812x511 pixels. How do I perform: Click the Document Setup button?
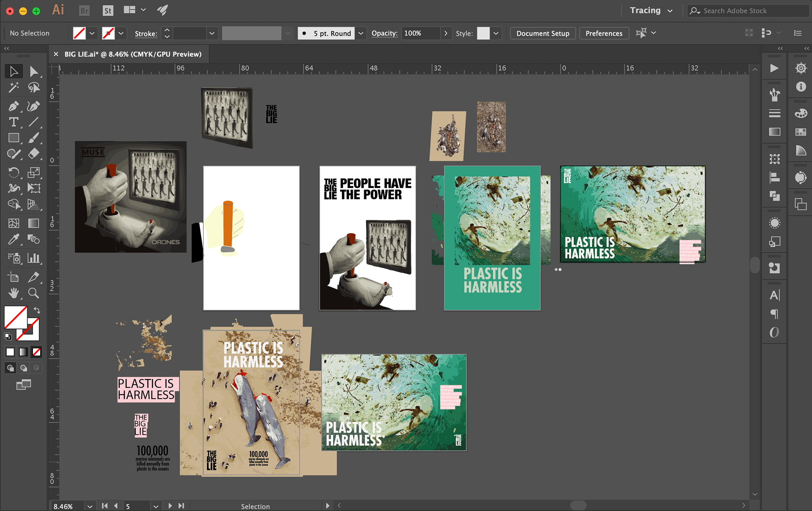[x=542, y=33]
